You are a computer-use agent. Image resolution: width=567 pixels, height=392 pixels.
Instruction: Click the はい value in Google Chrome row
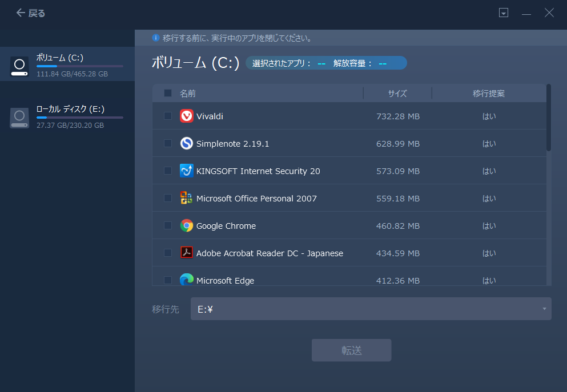(489, 226)
